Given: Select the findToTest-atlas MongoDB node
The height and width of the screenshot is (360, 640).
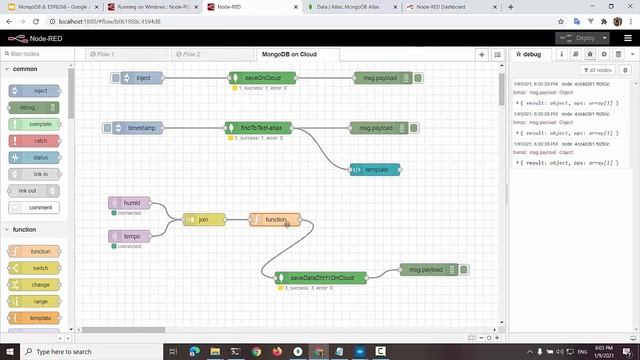Looking at the screenshot, I should coord(258,128).
